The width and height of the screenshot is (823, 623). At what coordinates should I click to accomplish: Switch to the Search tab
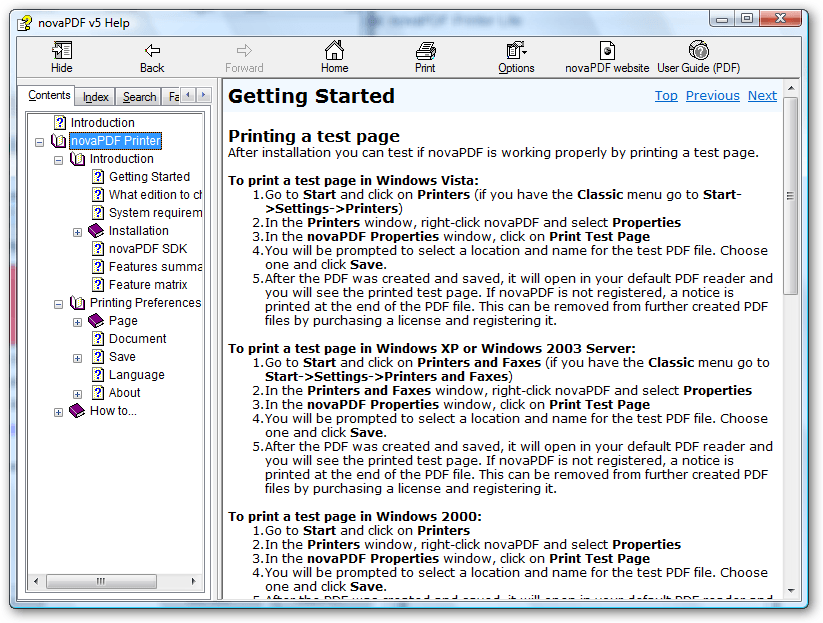(139, 97)
